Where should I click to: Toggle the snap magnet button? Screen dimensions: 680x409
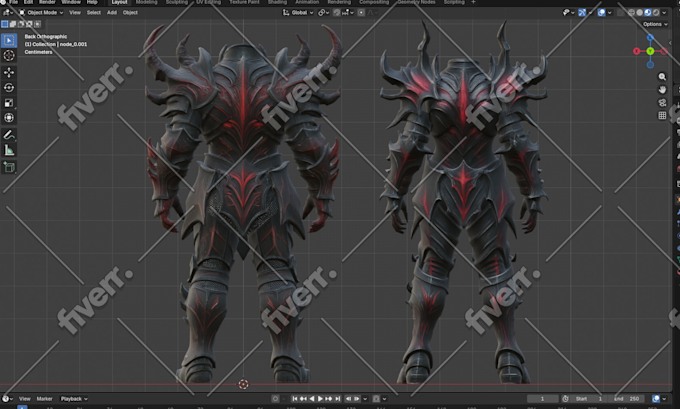[337, 13]
